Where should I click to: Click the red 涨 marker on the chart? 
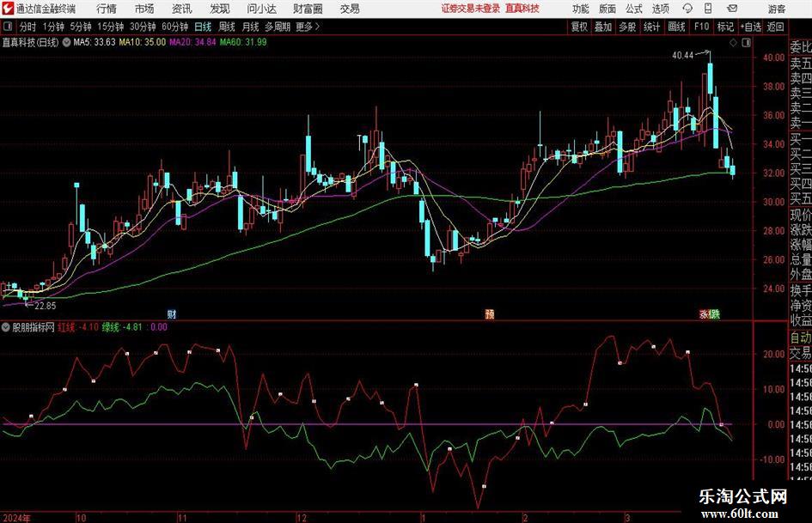click(x=705, y=313)
